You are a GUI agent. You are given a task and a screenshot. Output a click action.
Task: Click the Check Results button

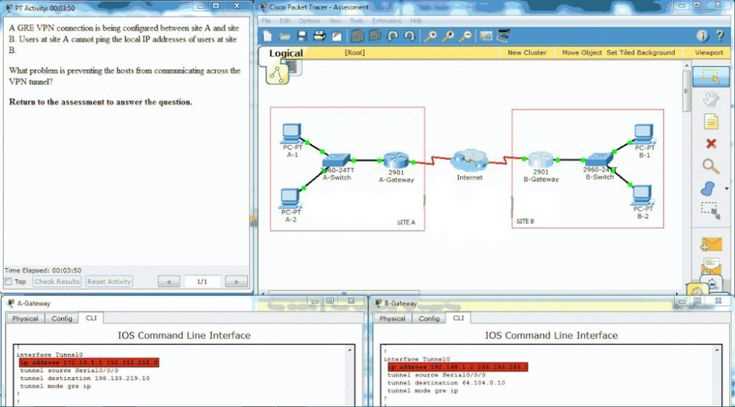click(x=57, y=282)
